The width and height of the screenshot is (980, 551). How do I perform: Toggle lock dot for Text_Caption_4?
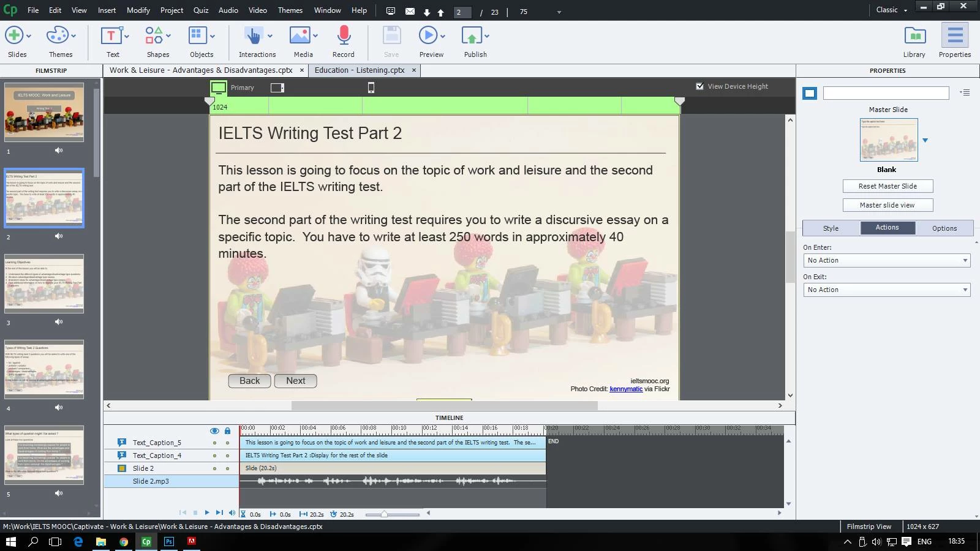pyautogui.click(x=227, y=455)
